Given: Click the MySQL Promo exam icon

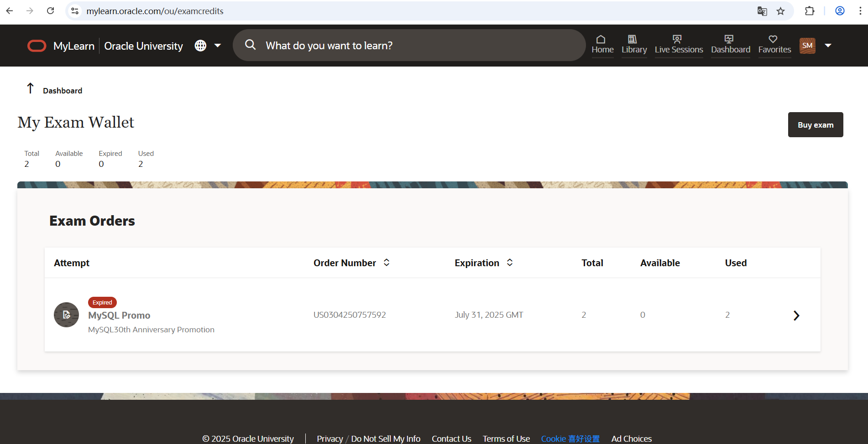Looking at the screenshot, I should pyautogui.click(x=67, y=315).
